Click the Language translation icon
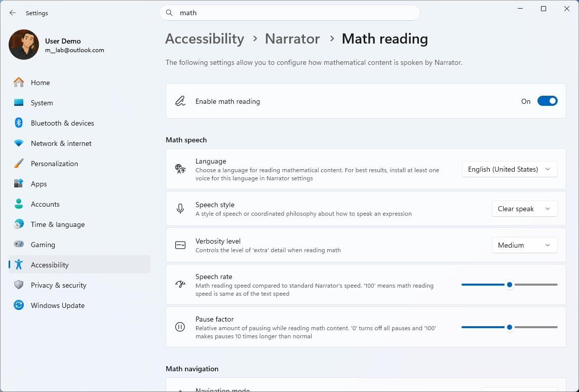Screen dimensions: 579x392 [180, 169]
